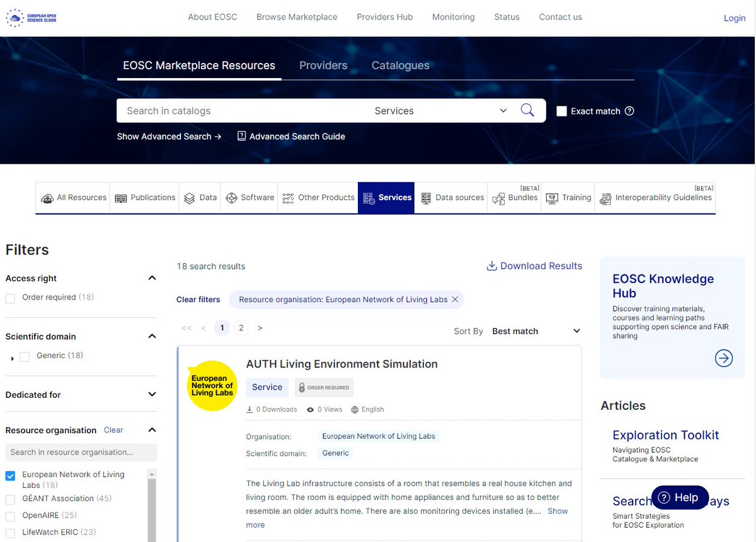Open About EOSC menu item
This screenshot has width=756, height=542.
[x=213, y=17]
